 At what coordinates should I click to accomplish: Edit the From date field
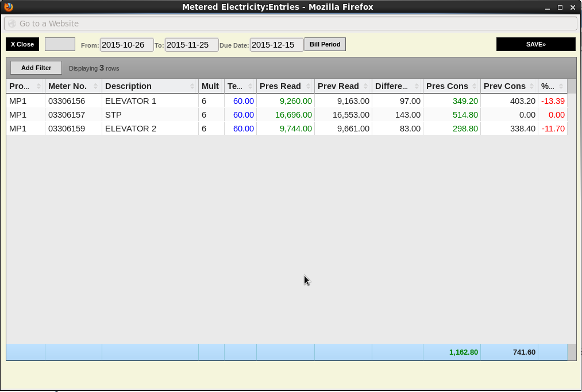[126, 45]
